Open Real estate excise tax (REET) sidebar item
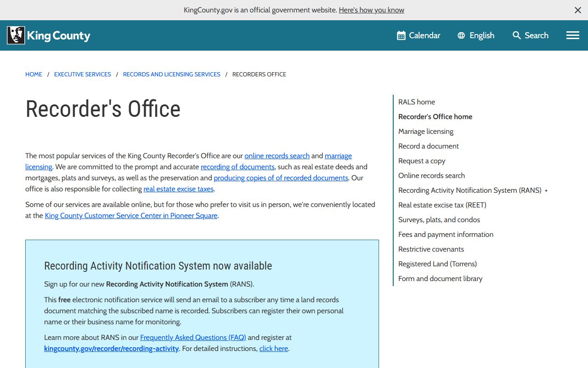 pos(442,205)
